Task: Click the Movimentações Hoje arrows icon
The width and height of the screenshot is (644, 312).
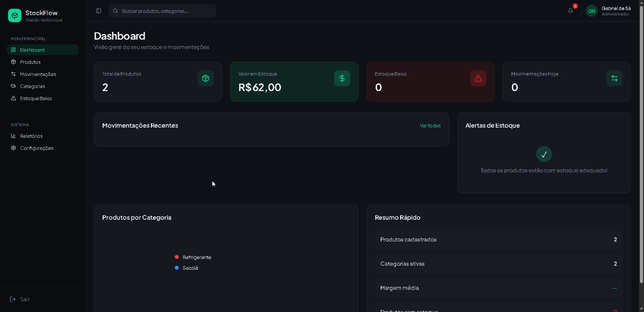Action: pyautogui.click(x=614, y=78)
